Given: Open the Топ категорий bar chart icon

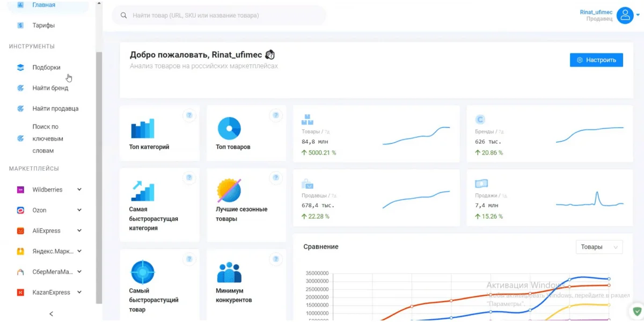Looking at the screenshot, I should click(x=142, y=129).
